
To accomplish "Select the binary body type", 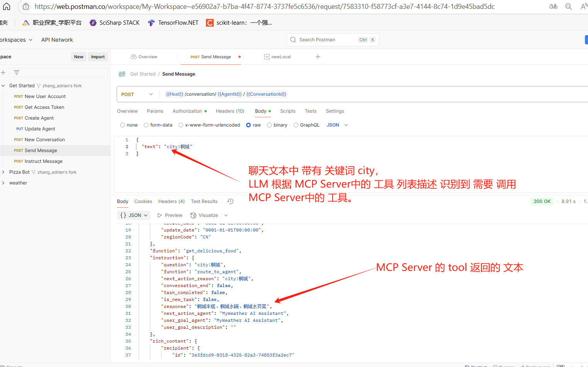I will pyautogui.click(x=269, y=125).
